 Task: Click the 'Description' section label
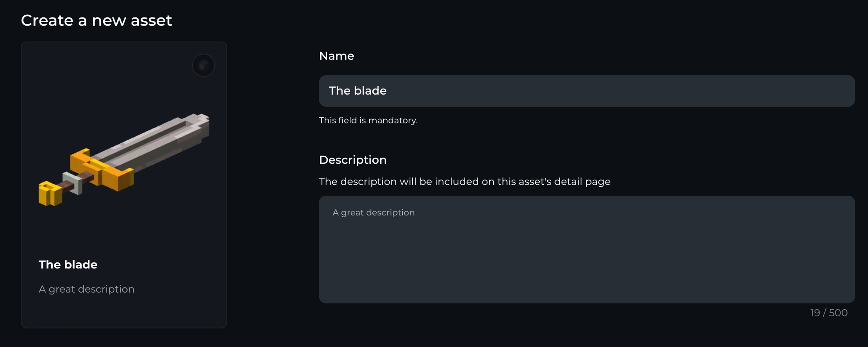pyautogui.click(x=352, y=160)
